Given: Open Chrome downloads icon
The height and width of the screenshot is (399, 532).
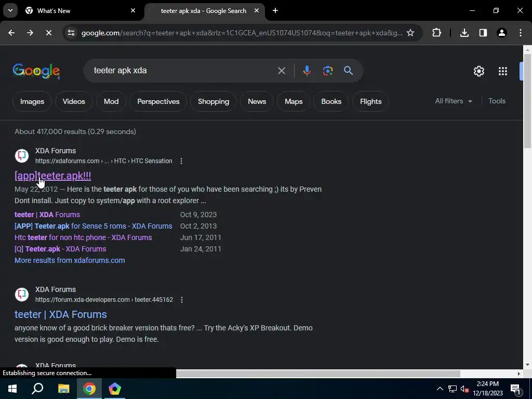Looking at the screenshot, I should click(464, 33).
